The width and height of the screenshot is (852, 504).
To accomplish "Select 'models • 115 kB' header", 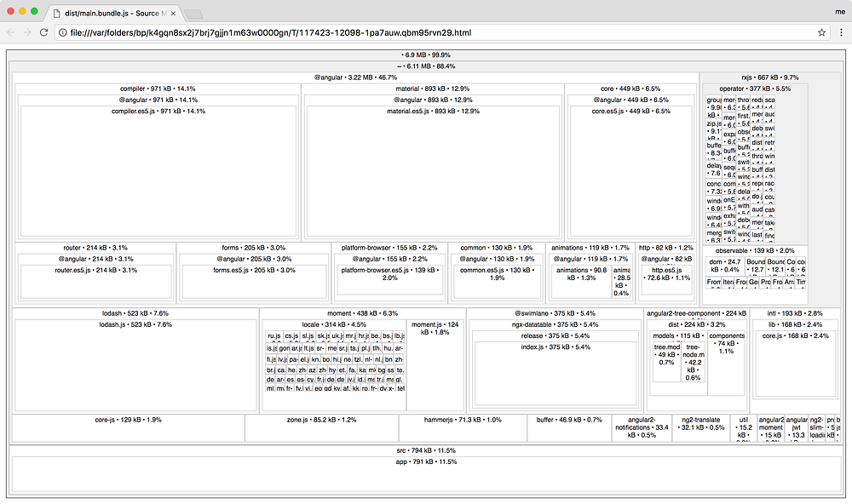I will pyautogui.click(x=679, y=335).
